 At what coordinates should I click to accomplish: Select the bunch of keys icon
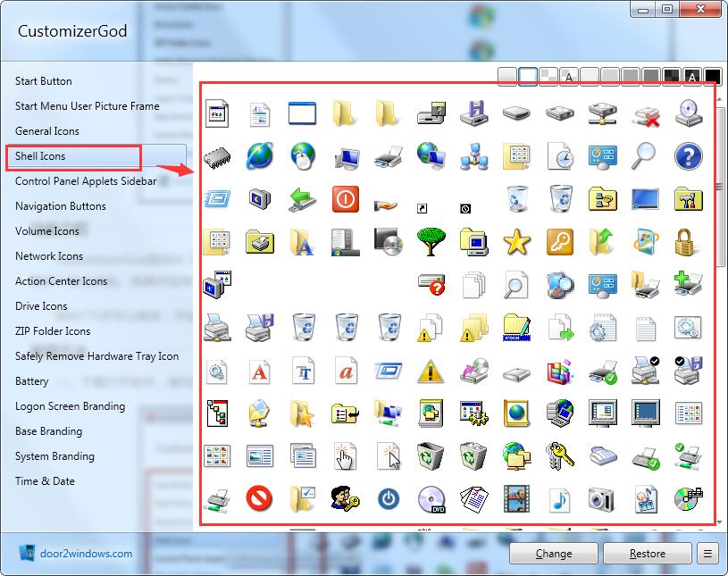(x=559, y=455)
